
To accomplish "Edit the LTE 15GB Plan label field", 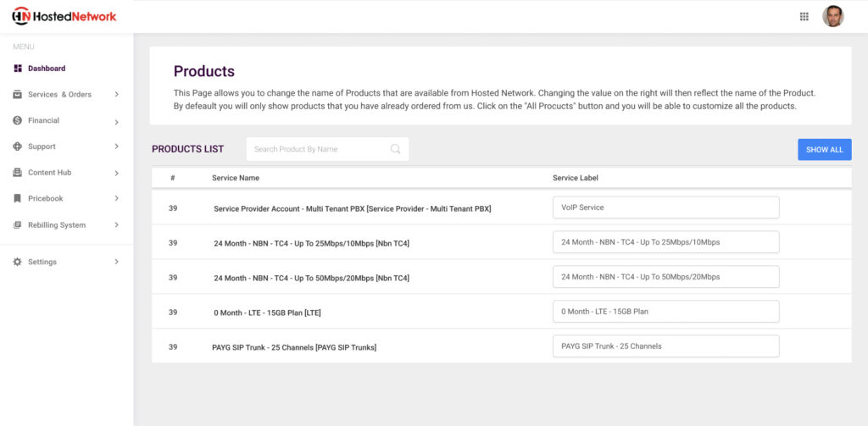I will coord(666,312).
